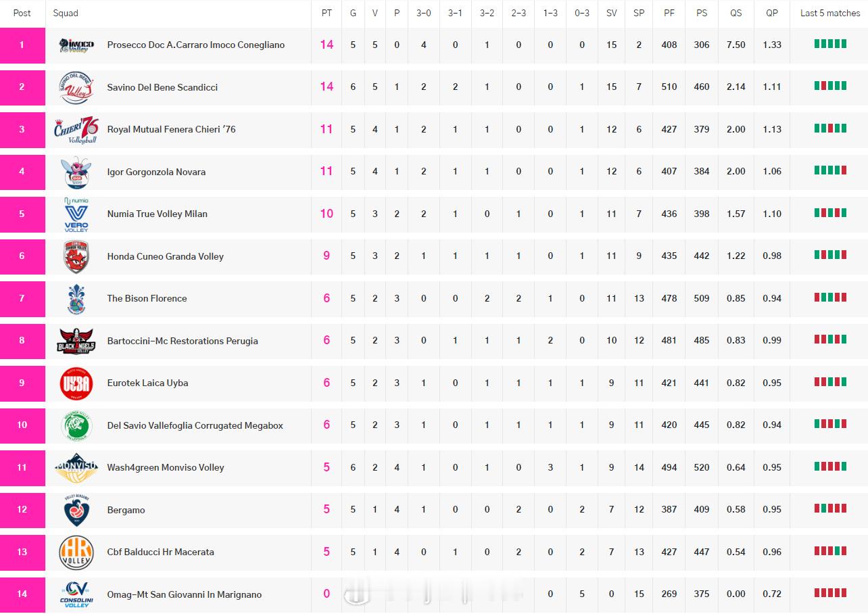Click the green Megabox Vallefoglia tiger logo
Viewport: 868px width, 614px height.
coord(76,425)
